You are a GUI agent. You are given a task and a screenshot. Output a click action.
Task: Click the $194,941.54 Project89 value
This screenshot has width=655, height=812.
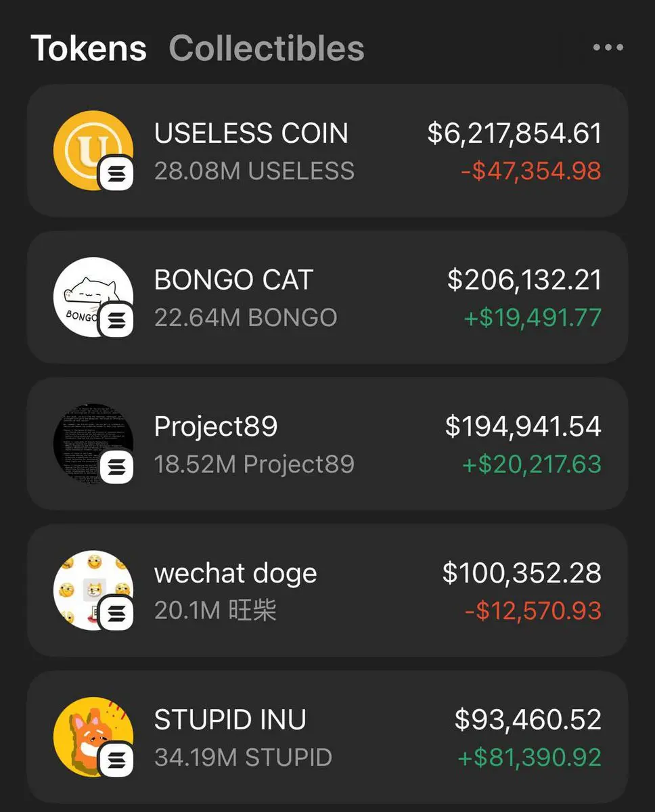[523, 426]
